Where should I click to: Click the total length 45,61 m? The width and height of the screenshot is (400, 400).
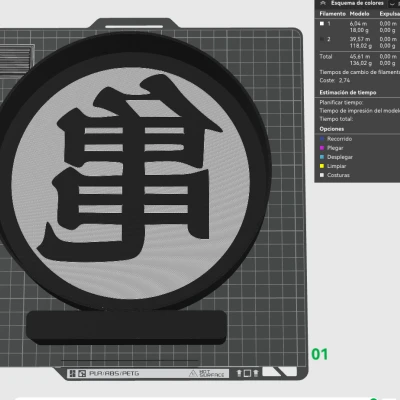tap(360, 57)
